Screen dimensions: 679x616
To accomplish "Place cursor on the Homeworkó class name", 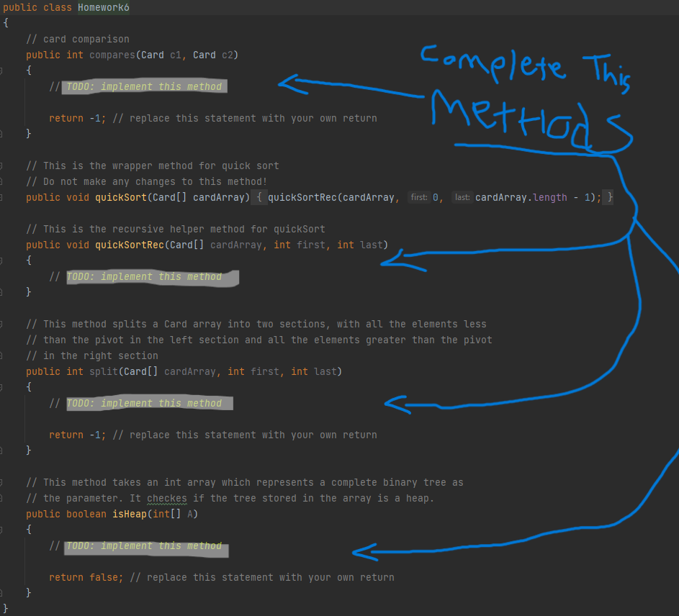I will [x=103, y=7].
